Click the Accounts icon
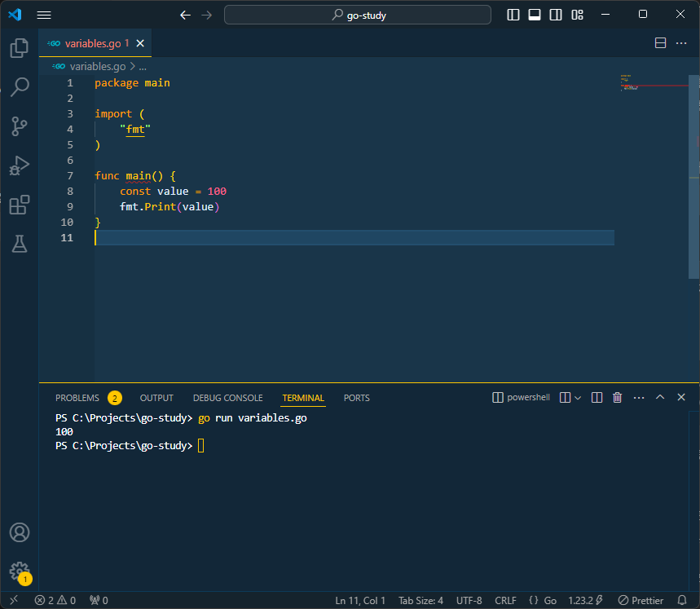Image resolution: width=700 pixels, height=609 pixels. point(20,532)
